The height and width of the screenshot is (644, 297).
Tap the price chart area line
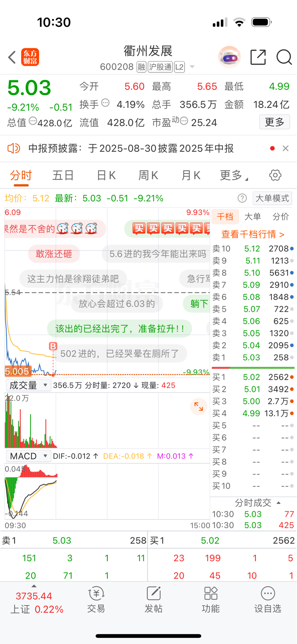point(107,292)
